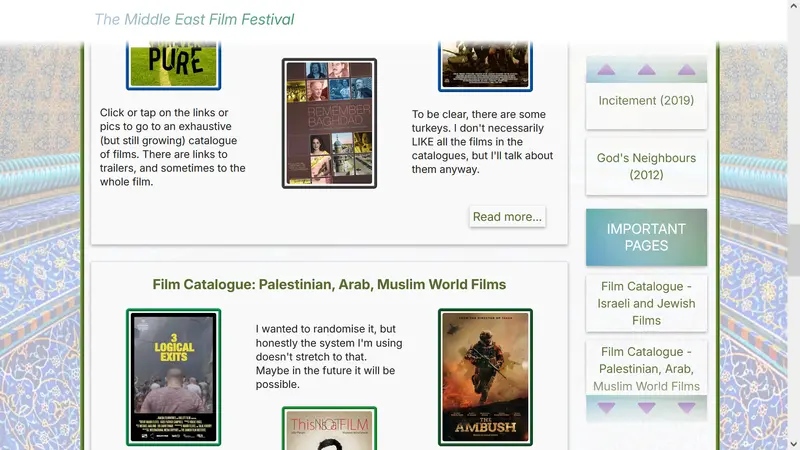Screen dimensions: 800x450
Task: Click the IMPORTANT PAGES header block
Action: click(x=646, y=237)
